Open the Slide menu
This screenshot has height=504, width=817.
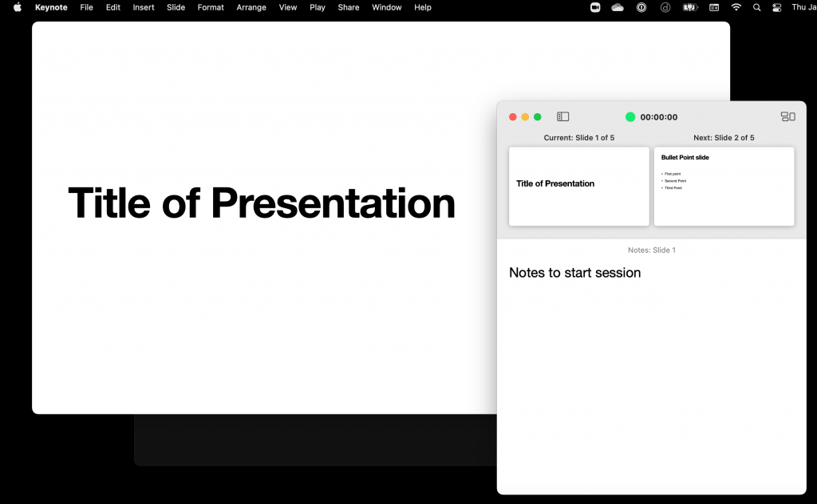pos(176,7)
